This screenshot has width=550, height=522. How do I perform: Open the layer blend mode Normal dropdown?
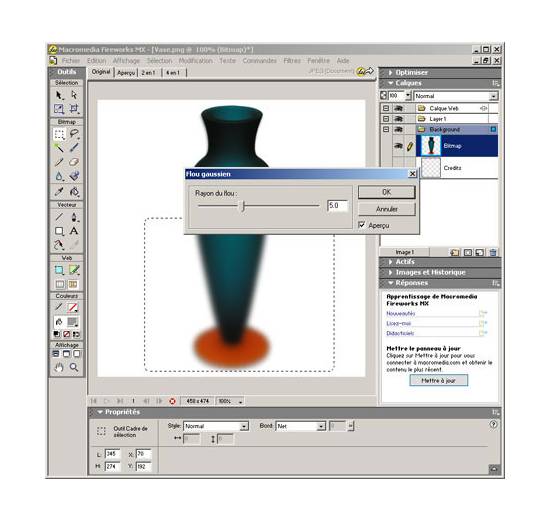pos(456,96)
